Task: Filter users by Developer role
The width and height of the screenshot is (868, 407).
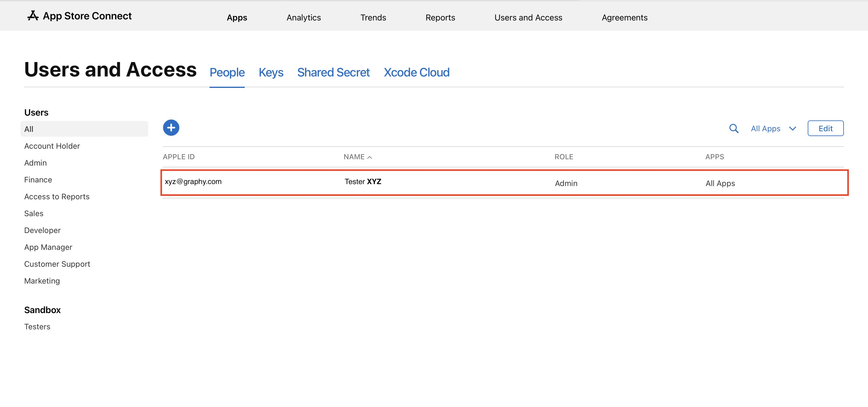Action: [x=42, y=230]
